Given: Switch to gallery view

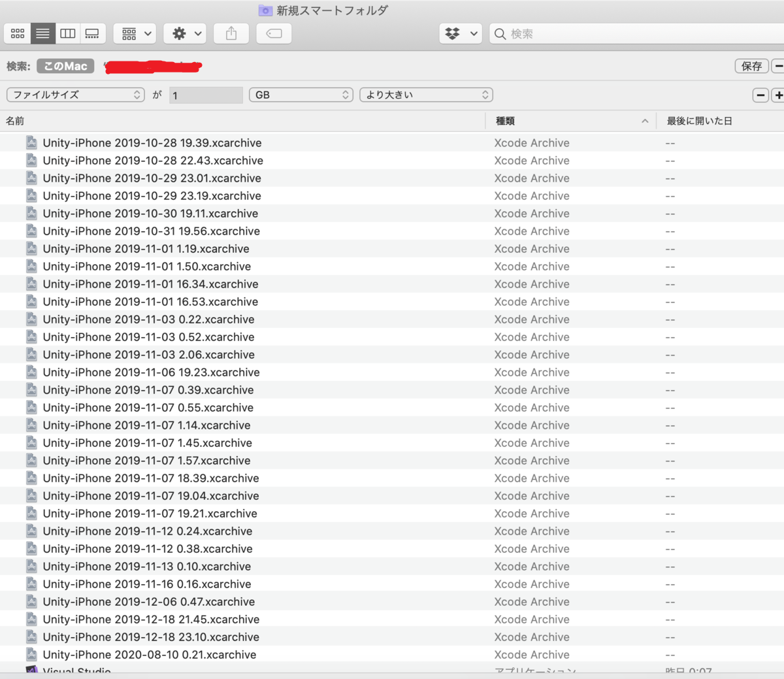Looking at the screenshot, I should (93, 33).
